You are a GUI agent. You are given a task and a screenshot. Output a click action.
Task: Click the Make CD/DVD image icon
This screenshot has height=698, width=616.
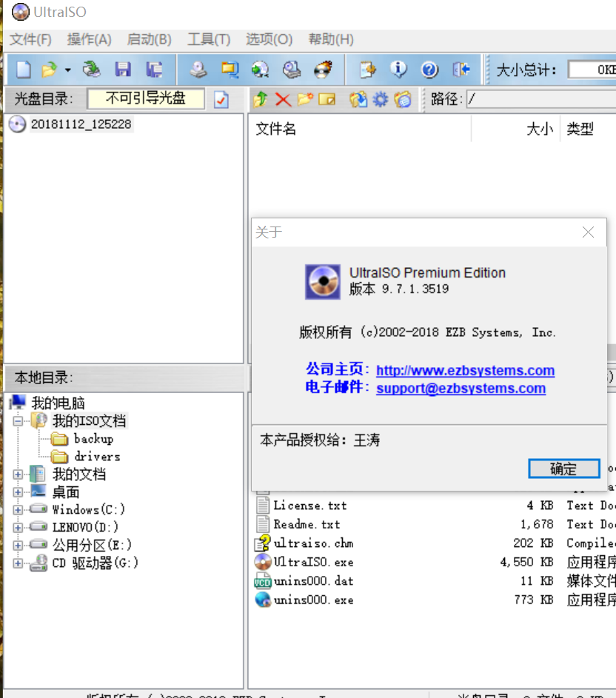198,70
